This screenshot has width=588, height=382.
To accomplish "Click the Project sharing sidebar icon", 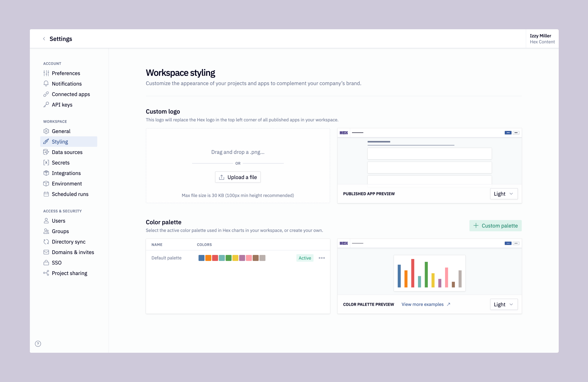I will point(46,273).
